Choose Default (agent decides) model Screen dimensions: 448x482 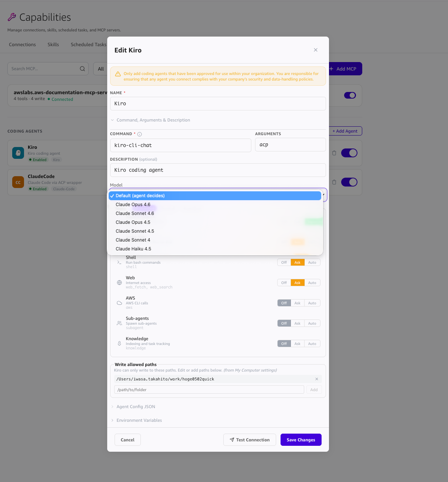pos(215,196)
